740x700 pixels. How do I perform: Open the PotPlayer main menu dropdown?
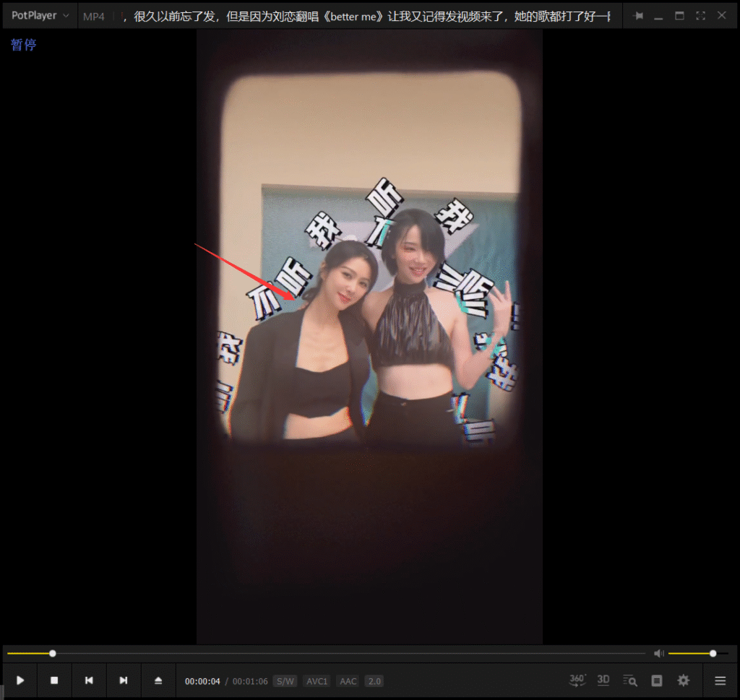click(40, 15)
